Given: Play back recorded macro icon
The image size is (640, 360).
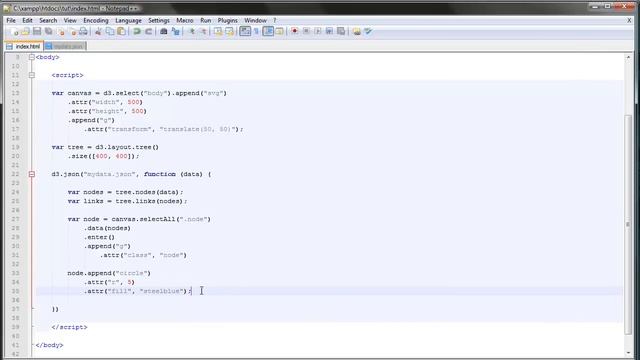Looking at the screenshot, I should pyautogui.click(x=318, y=31).
